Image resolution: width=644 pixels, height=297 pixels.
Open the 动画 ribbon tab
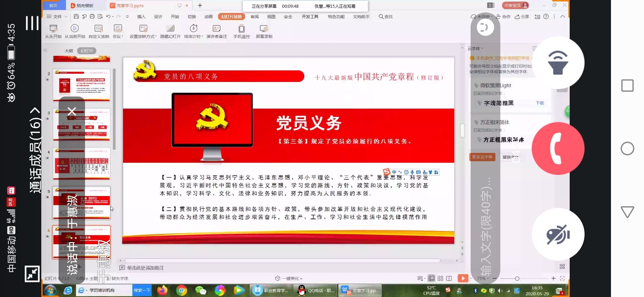[x=208, y=16]
